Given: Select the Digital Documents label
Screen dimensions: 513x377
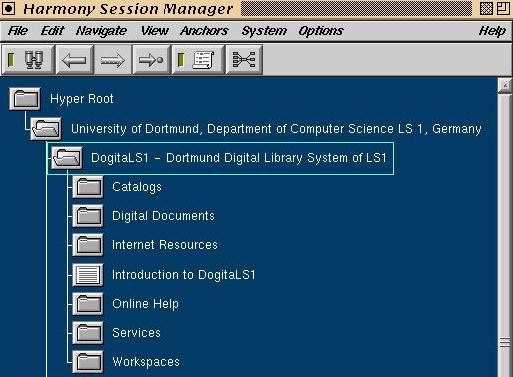Looking at the screenshot, I should pyautogui.click(x=163, y=216).
